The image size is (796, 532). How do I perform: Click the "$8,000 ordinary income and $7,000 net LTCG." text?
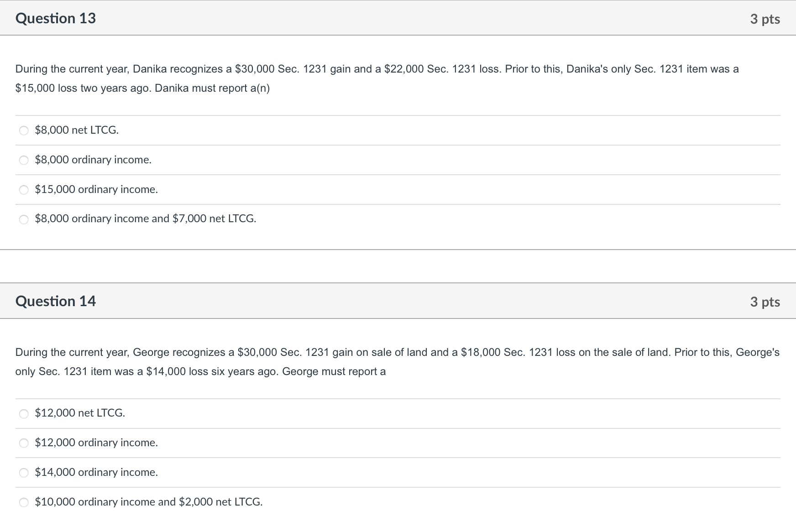click(146, 219)
